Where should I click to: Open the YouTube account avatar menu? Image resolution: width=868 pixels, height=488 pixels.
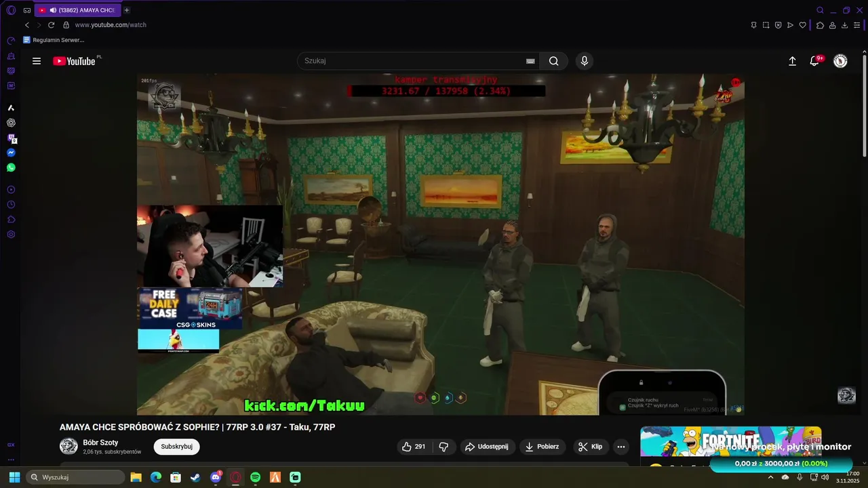pos(840,61)
